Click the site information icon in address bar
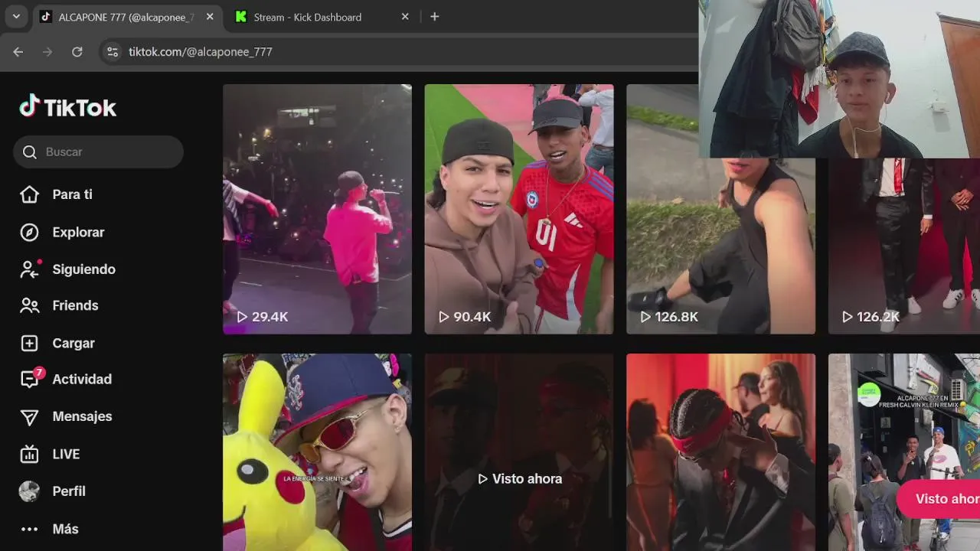Image resolution: width=980 pixels, height=551 pixels. 113,52
